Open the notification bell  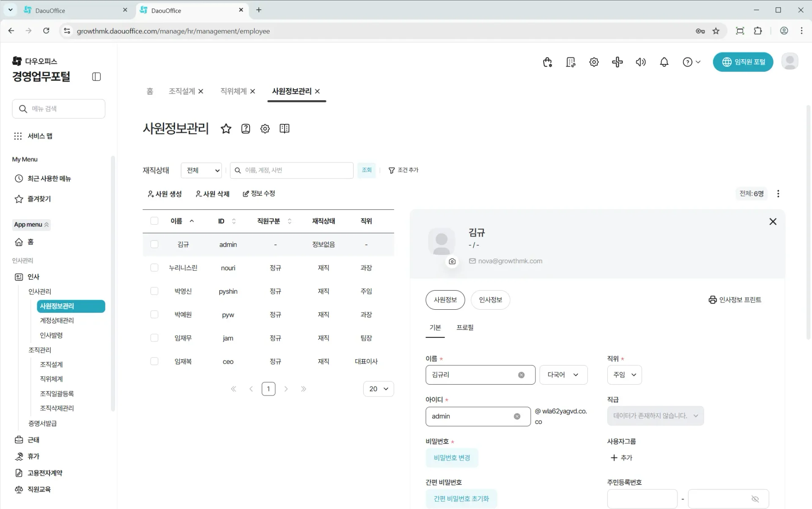click(664, 62)
